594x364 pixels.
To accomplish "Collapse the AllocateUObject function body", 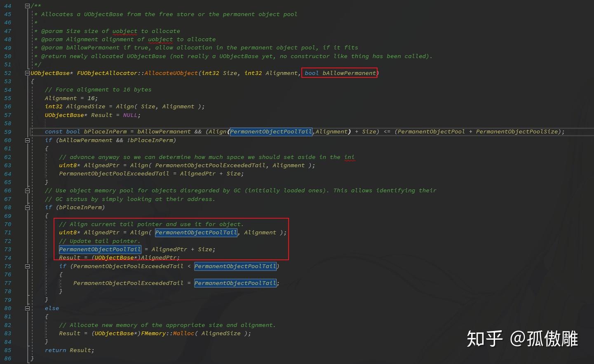I will 27,73.
